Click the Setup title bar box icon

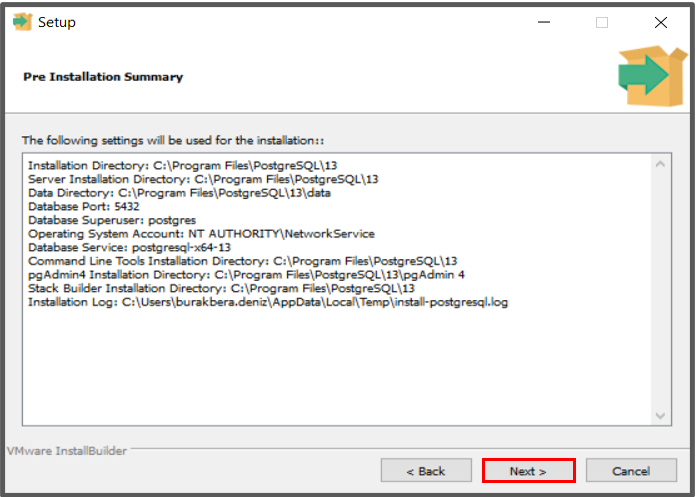[22, 22]
